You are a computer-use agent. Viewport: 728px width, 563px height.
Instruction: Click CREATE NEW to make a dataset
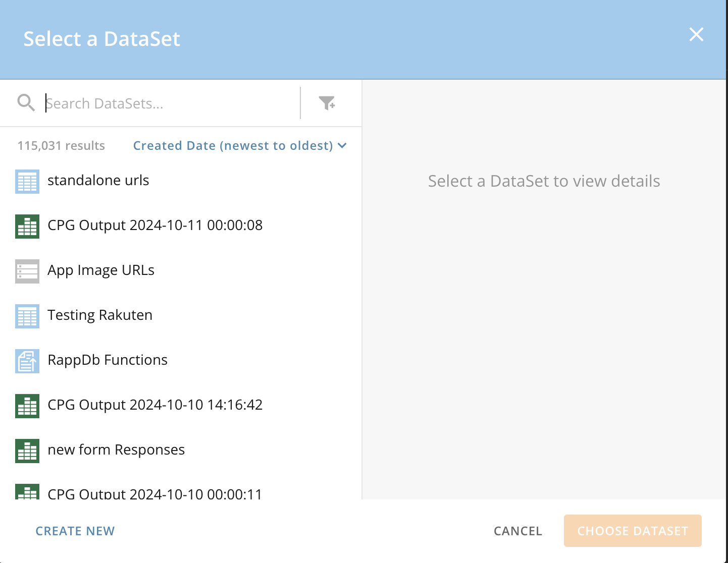(x=75, y=531)
